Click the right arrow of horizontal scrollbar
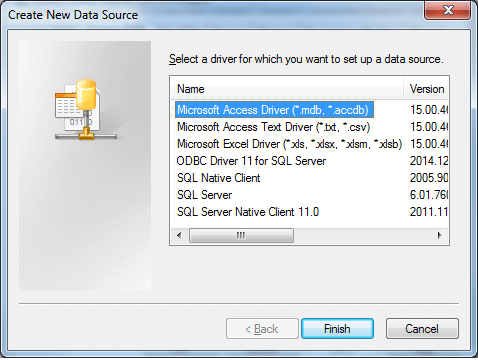The height and width of the screenshot is (360, 478). [440, 235]
